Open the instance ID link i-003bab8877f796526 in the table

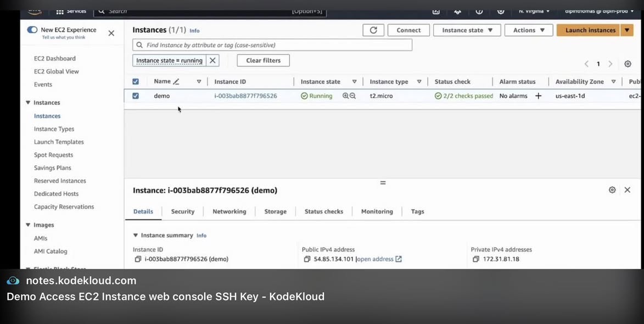tap(245, 96)
